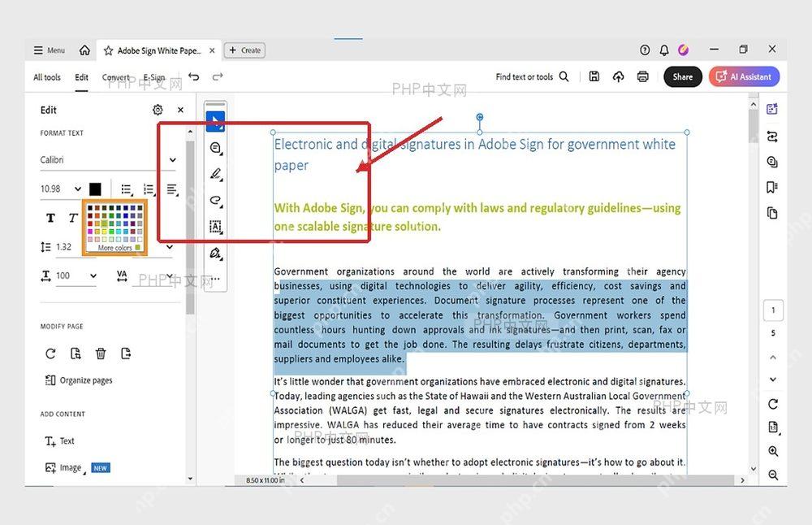The image size is (812, 525).
Task: Close the Edit panel
Action: (180, 110)
